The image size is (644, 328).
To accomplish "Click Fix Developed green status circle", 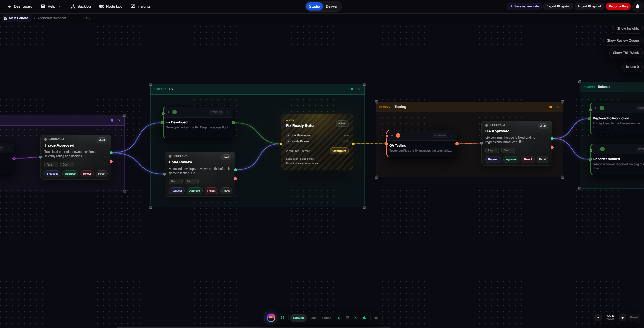I will click(175, 112).
